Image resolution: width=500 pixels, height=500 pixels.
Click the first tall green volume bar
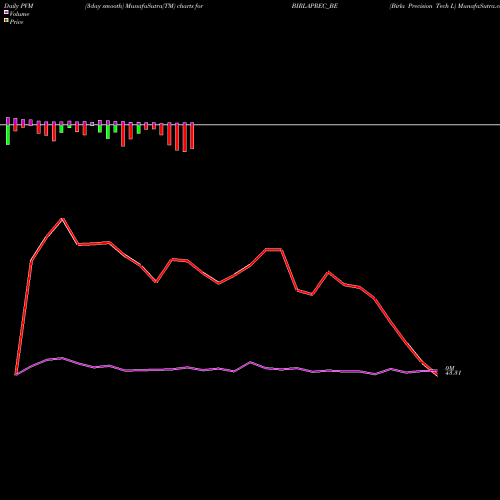[x=8, y=135]
